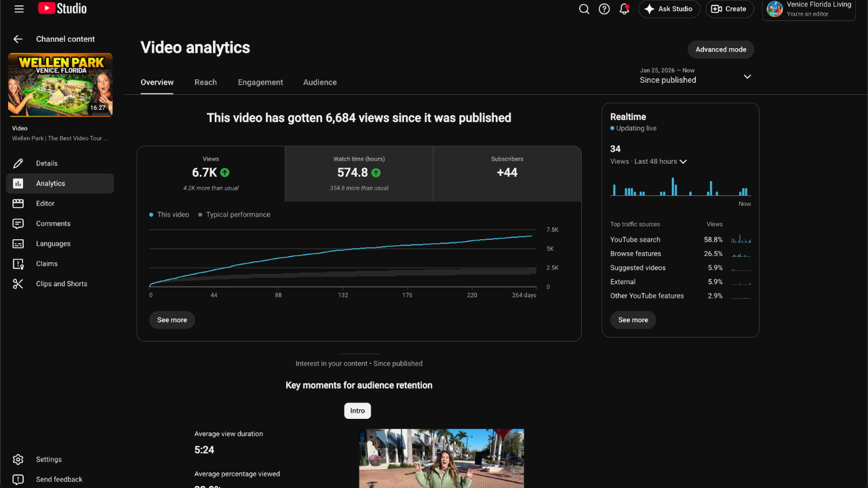Image resolution: width=868 pixels, height=488 pixels.
Task: Click See more under the views chart
Action: 172,320
